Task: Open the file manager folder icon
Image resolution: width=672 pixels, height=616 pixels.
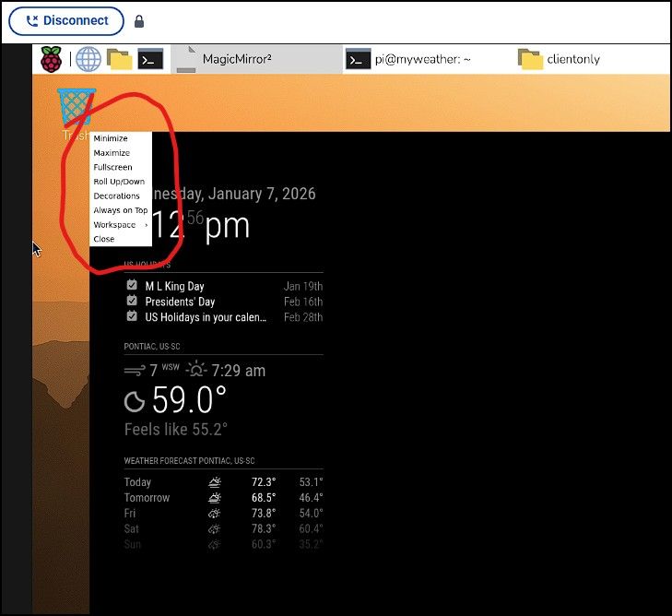Action: point(120,59)
